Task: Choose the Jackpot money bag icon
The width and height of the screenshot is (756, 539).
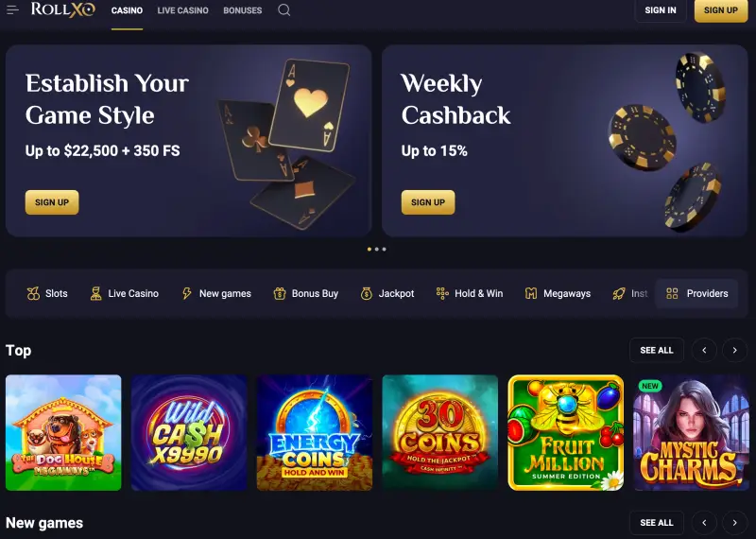Action: pyautogui.click(x=367, y=293)
